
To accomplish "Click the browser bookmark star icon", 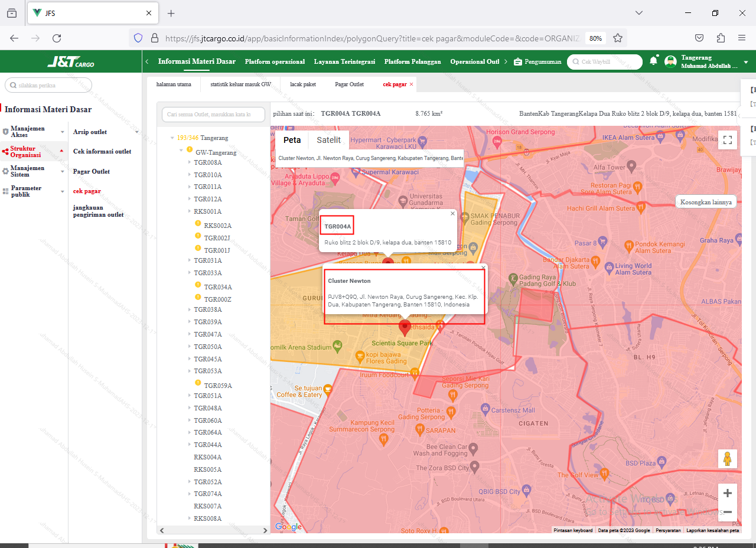I will (618, 38).
